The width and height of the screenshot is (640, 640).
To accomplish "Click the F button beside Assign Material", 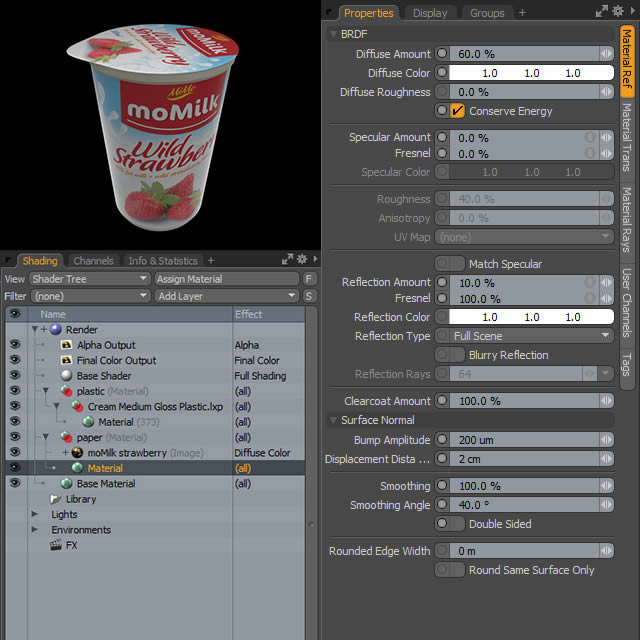I will (x=309, y=279).
